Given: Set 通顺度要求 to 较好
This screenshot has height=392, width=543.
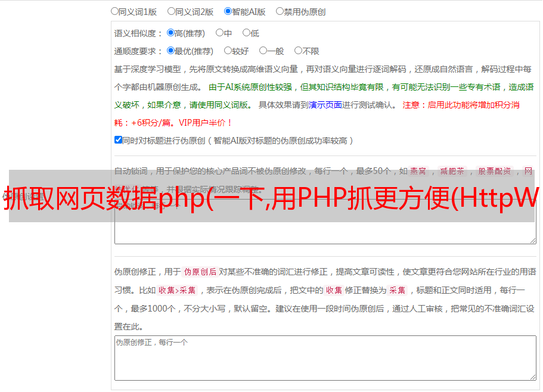Looking at the screenshot, I should tap(228, 51).
